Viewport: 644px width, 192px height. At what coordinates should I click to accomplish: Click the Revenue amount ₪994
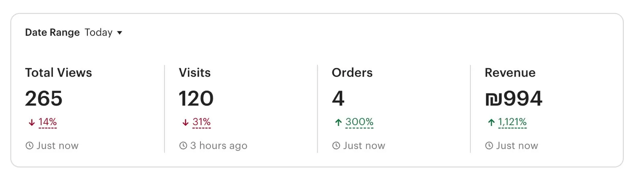pyautogui.click(x=514, y=98)
